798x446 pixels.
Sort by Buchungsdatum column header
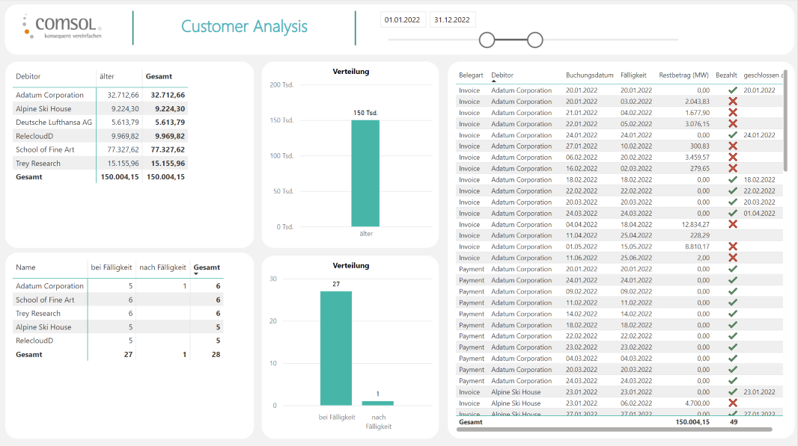(589, 75)
